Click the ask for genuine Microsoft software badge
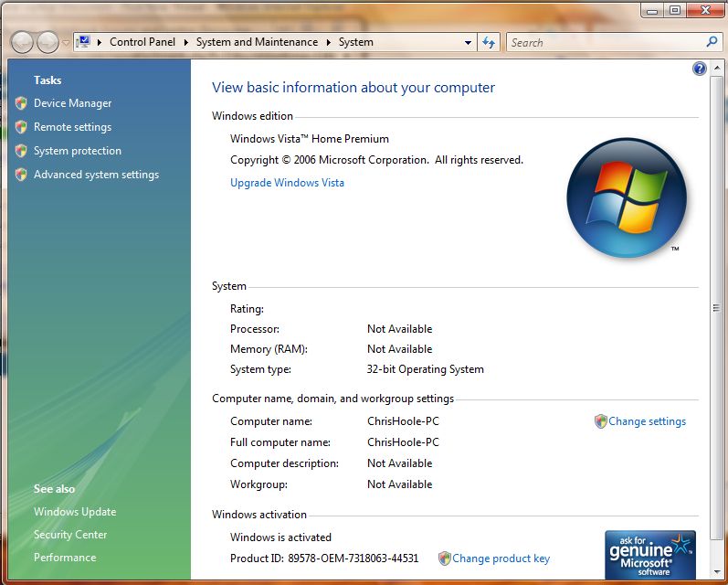This screenshot has height=585, width=728. click(x=650, y=554)
